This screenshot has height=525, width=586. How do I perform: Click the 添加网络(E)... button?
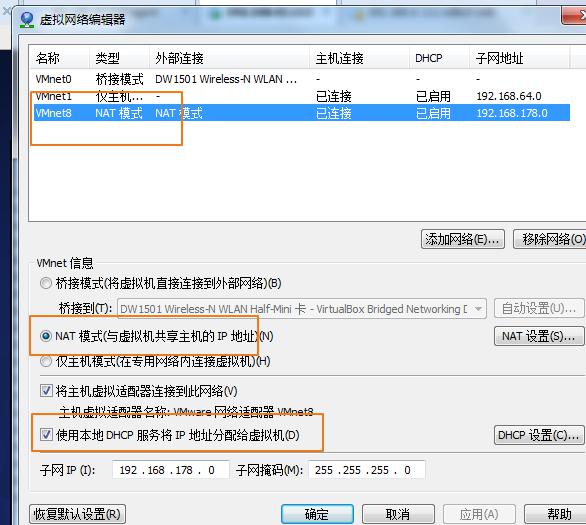[x=463, y=239]
